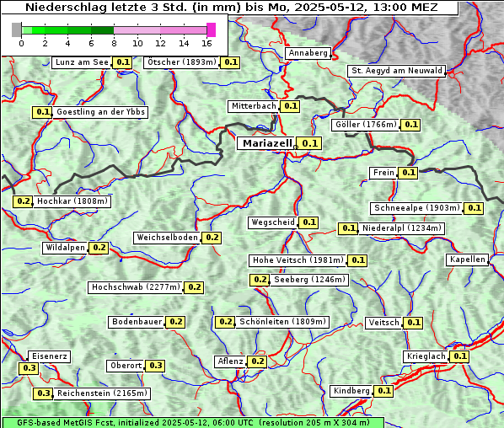Click the Hohe Veitsch (1981m) label
The height and width of the screenshot is (428, 504).
pos(298,260)
